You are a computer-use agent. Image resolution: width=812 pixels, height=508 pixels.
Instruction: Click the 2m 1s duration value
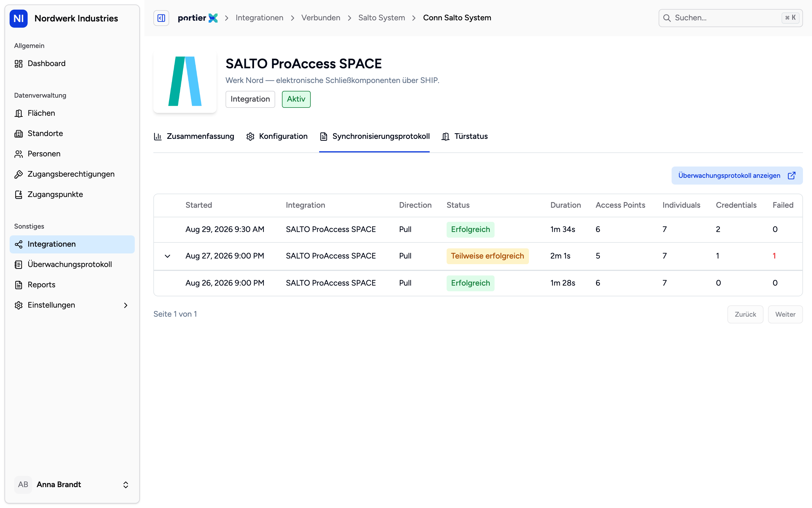560,256
